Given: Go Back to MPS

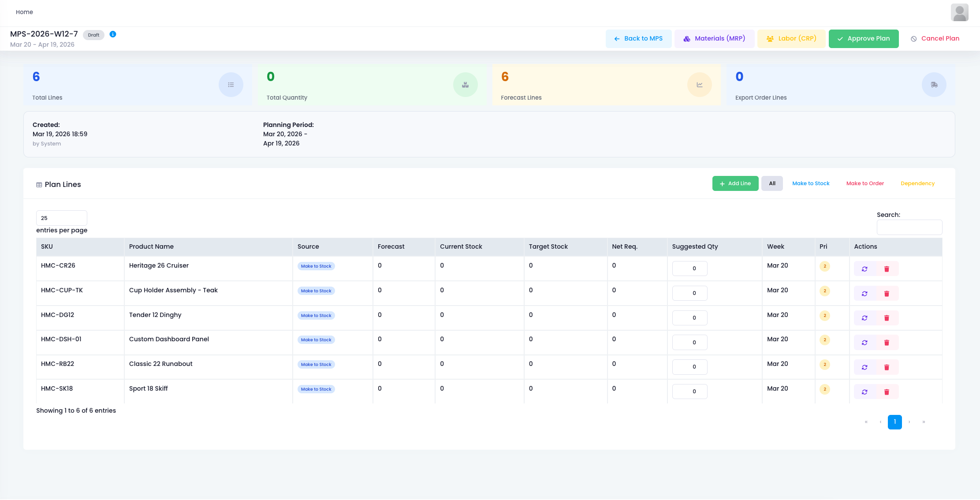Looking at the screenshot, I should tap(638, 39).
